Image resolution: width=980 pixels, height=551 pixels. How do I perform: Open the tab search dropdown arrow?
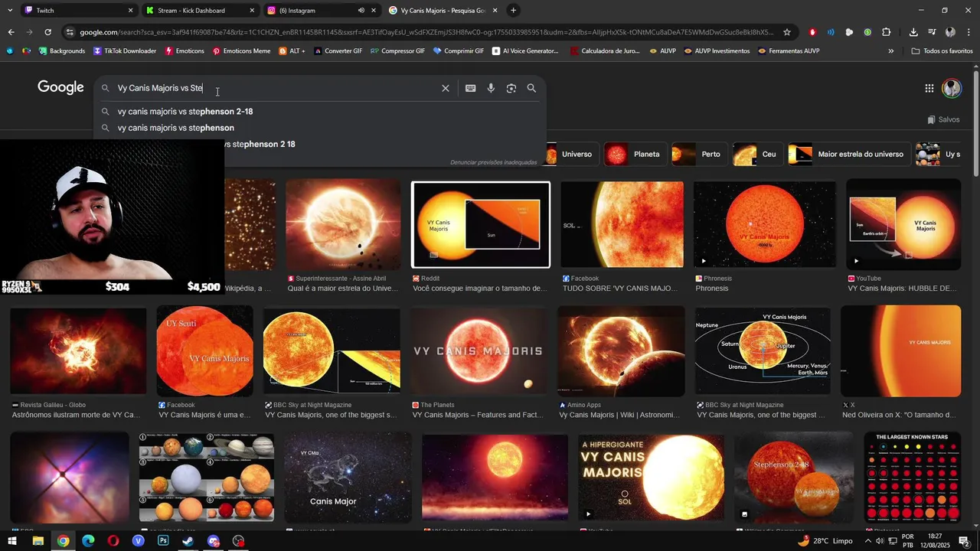click(9, 11)
